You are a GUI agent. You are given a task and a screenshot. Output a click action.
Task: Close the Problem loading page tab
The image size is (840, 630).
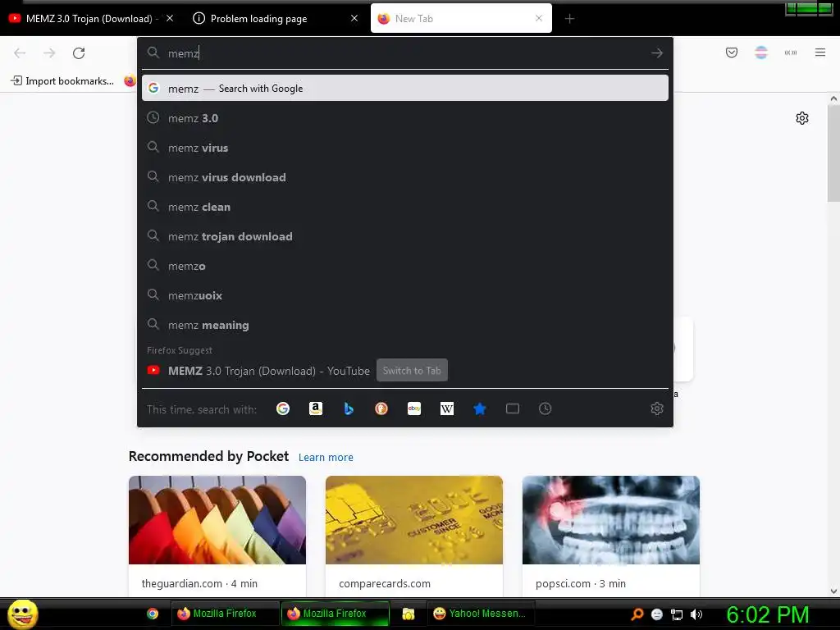tap(354, 18)
